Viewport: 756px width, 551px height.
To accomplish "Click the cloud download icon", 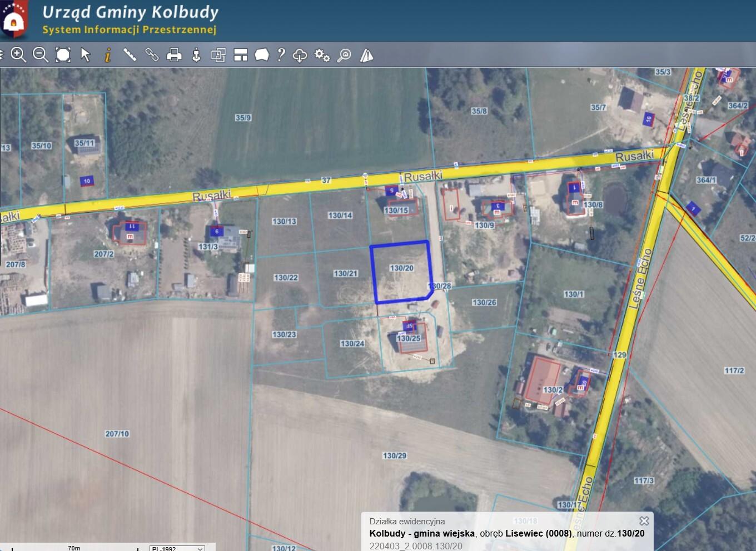I will [x=300, y=55].
